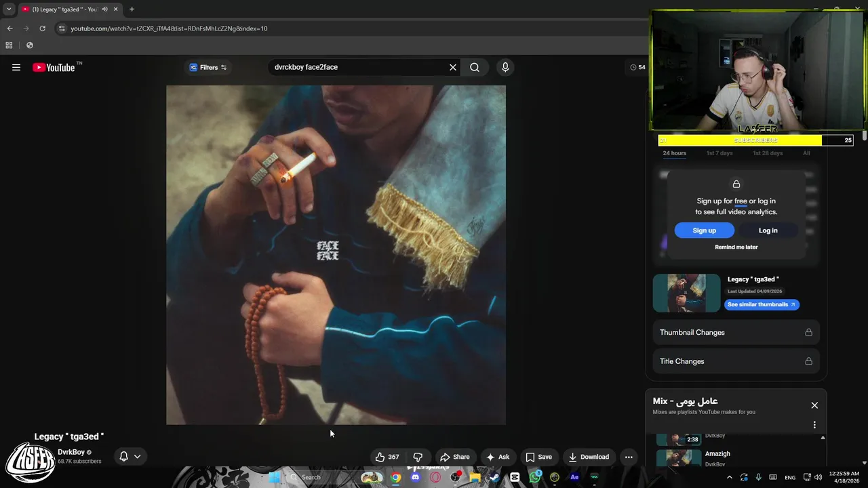Like the video with thumbs up
This screenshot has width=868, height=488.
click(387, 457)
